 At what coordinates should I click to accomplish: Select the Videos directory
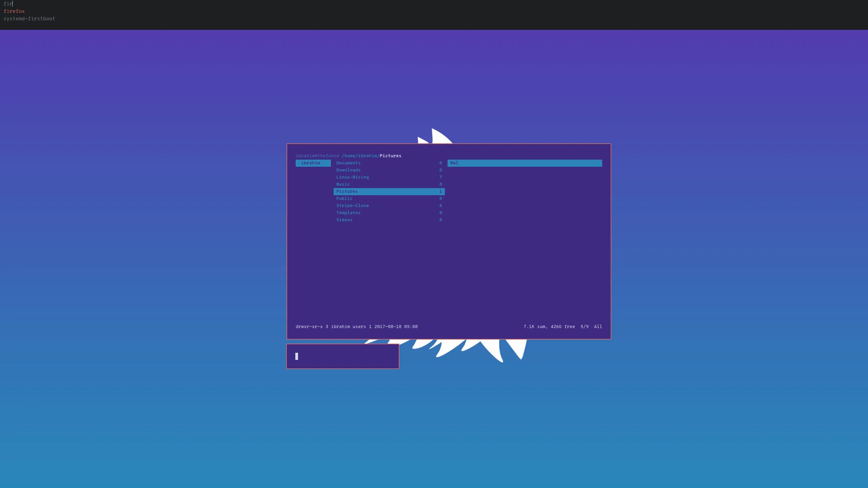(344, 220)
